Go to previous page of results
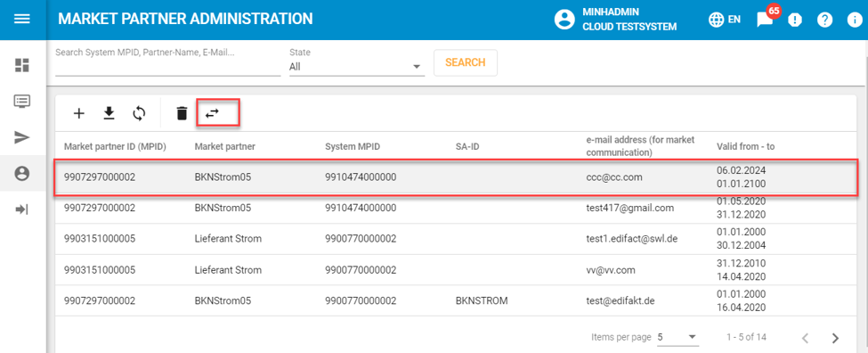The height and width of the screenshot is (353, 868). coord(806,338)
